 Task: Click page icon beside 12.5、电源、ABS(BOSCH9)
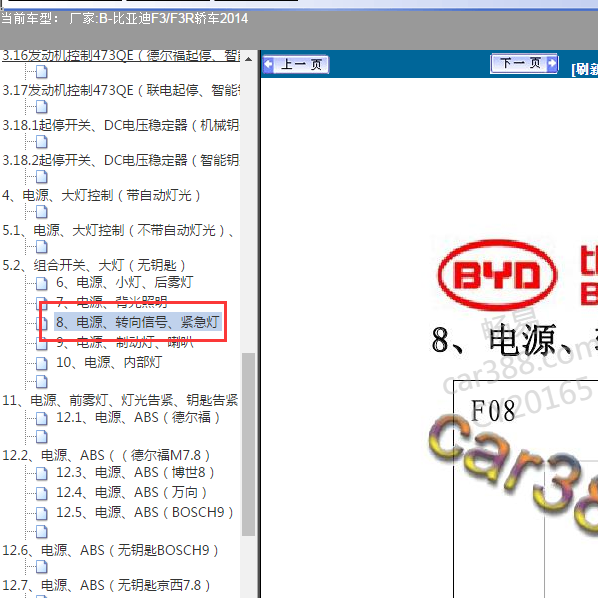(42, 513)
